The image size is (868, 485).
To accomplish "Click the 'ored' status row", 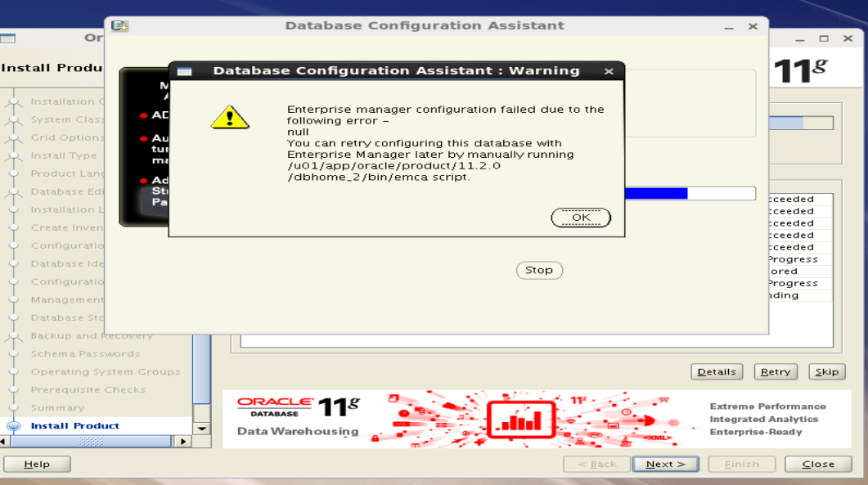I will click(801, 272).
